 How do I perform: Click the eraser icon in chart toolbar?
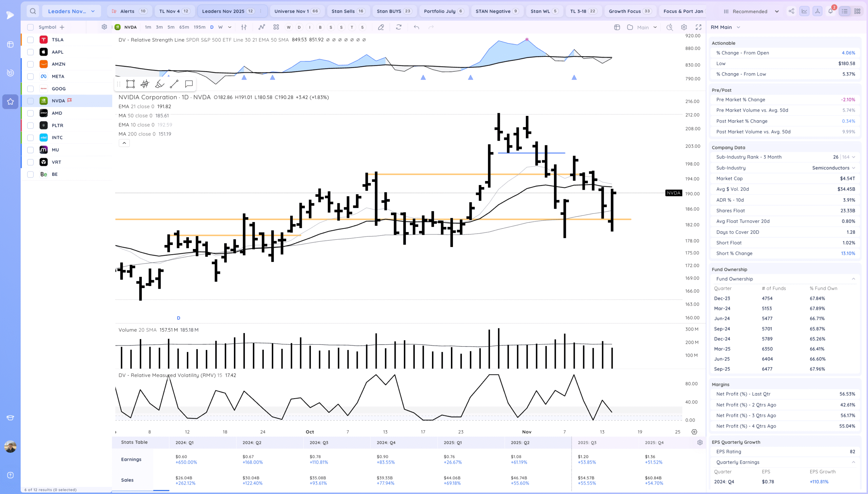tap(381, 27)
